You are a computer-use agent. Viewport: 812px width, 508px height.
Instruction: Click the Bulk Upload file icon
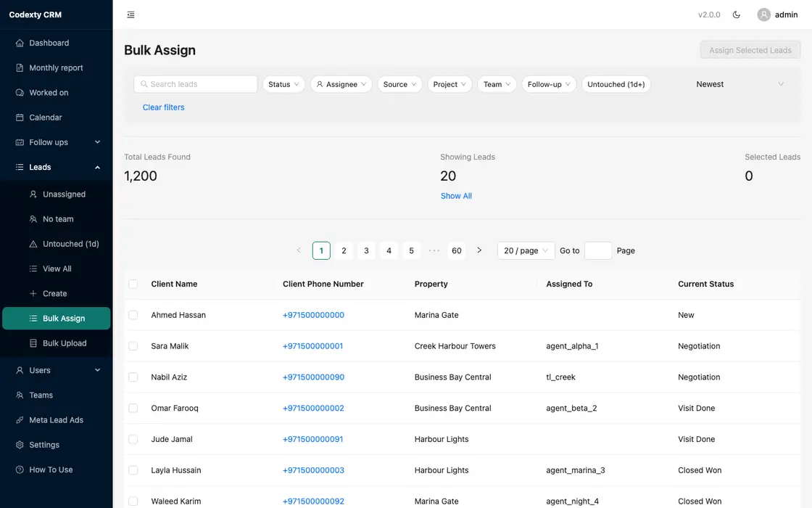click(x=33, y=344)
